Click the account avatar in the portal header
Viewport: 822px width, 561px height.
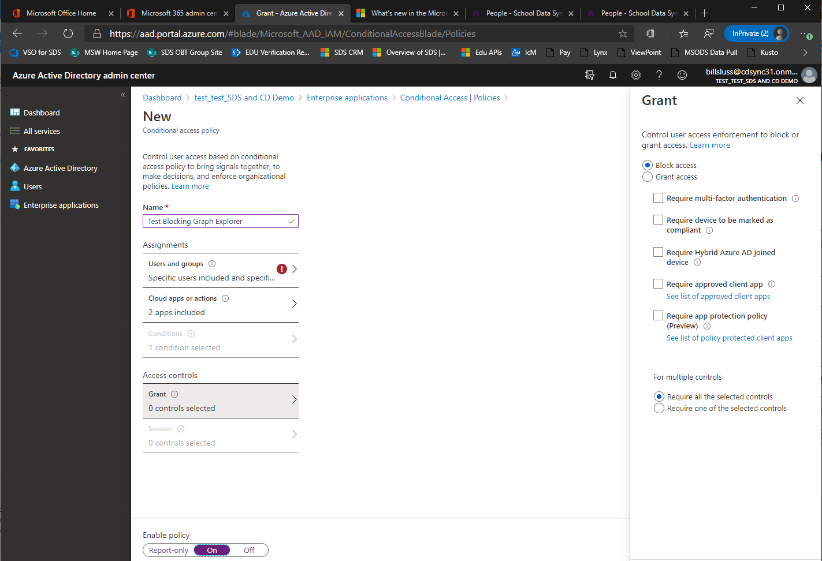coord(809,75)
